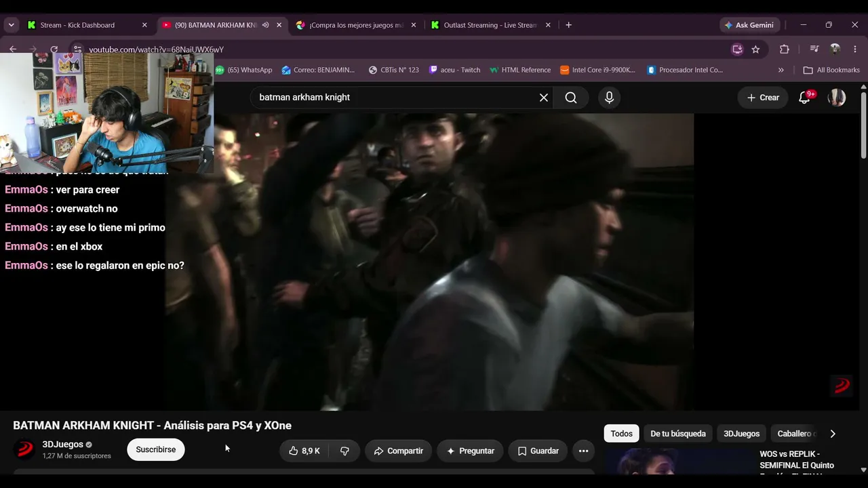Open WOS vs REPLIK recommended video thumbnail
The height and width of the screenshot is (488, 868).
pos(678,462)
